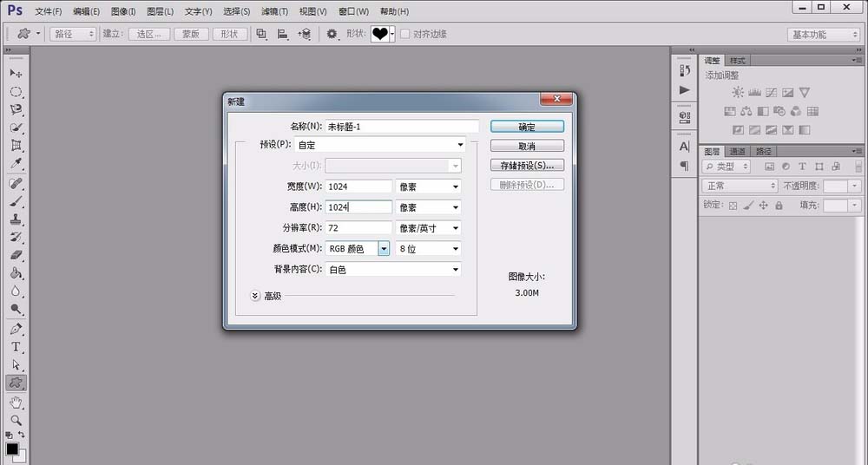This screenshot has height=465, width=868.
Task: Toggle the 对齐边缘 checkbox
Action: click(x=404, y=35)
